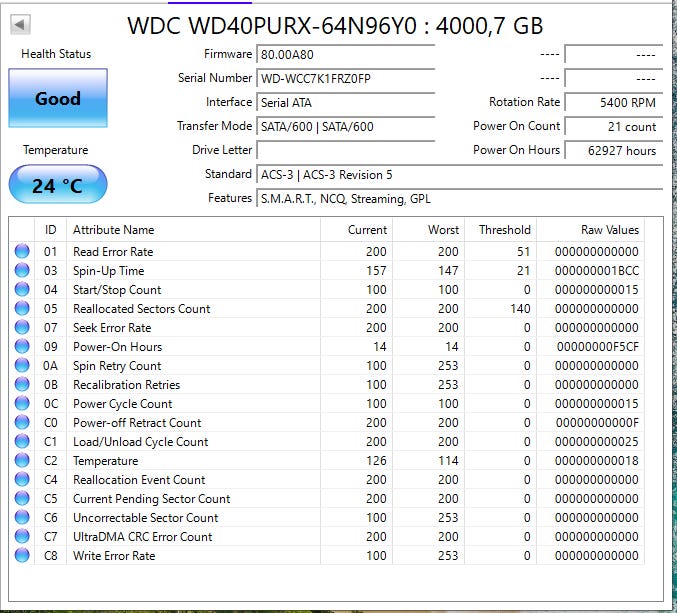
Task: Select the Load/Unload Cycle Count attribute name
Action: pos(141,442)
